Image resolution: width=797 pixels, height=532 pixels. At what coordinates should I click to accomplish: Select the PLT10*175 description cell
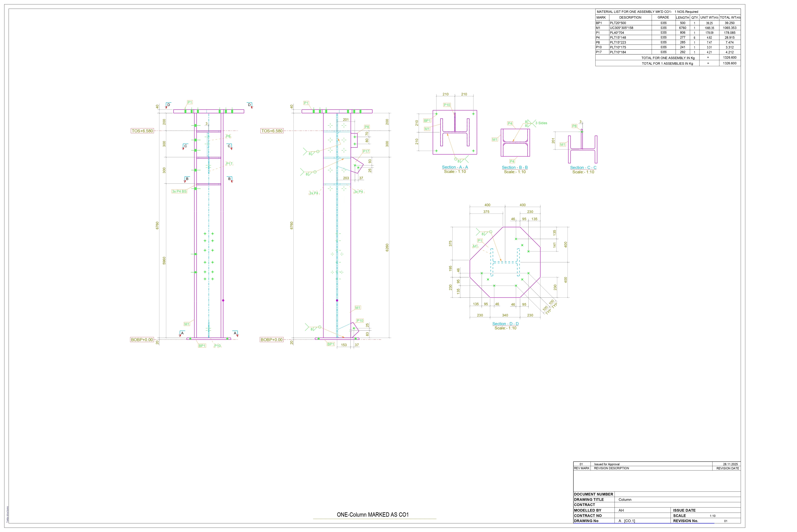pos(618,48)
